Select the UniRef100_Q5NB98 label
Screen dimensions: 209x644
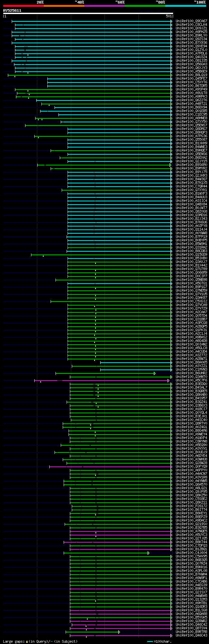[191, 280]
